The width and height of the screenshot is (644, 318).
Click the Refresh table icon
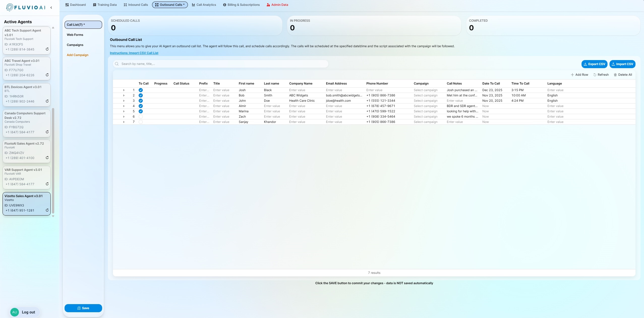[595, 75]
